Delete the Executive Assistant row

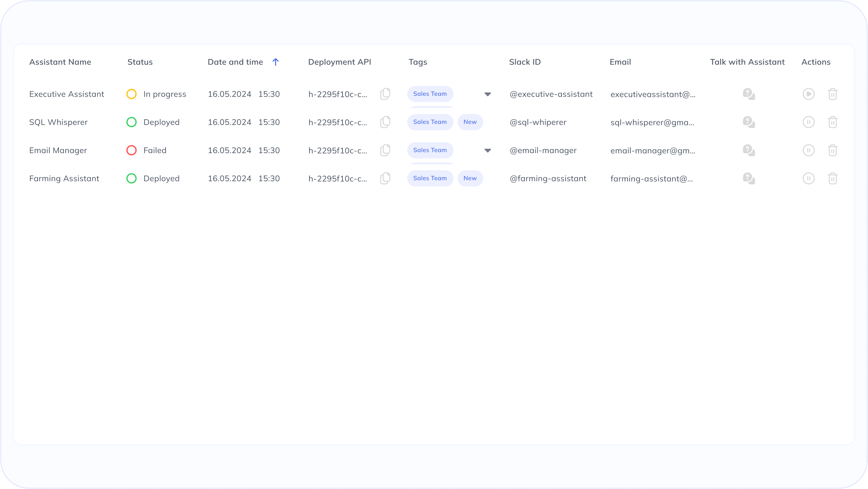pyautogui.click(x=833, y=94)
